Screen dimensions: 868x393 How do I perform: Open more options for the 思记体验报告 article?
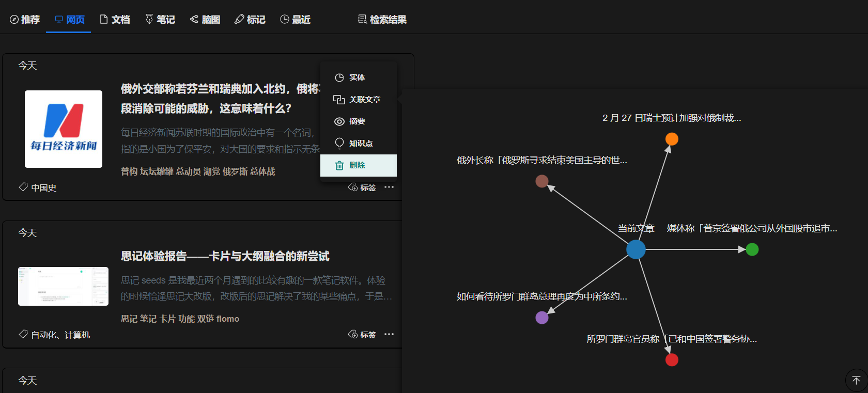point(389,334)
